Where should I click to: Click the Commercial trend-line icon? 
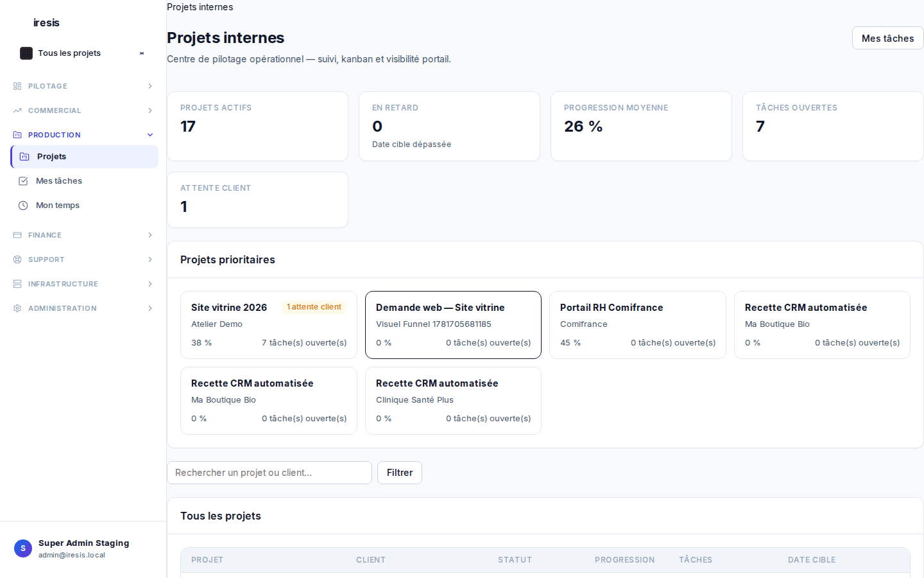[17, 110]
